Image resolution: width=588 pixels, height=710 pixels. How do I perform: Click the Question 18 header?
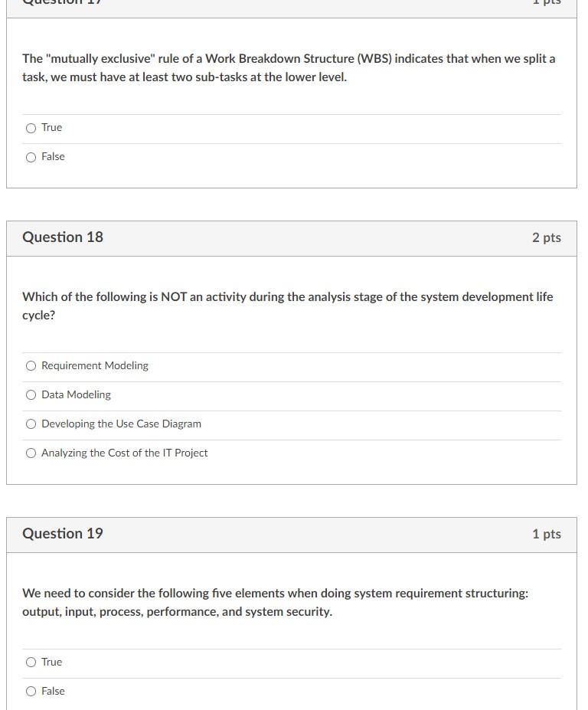pyautogui.click(x=63, y=237)
